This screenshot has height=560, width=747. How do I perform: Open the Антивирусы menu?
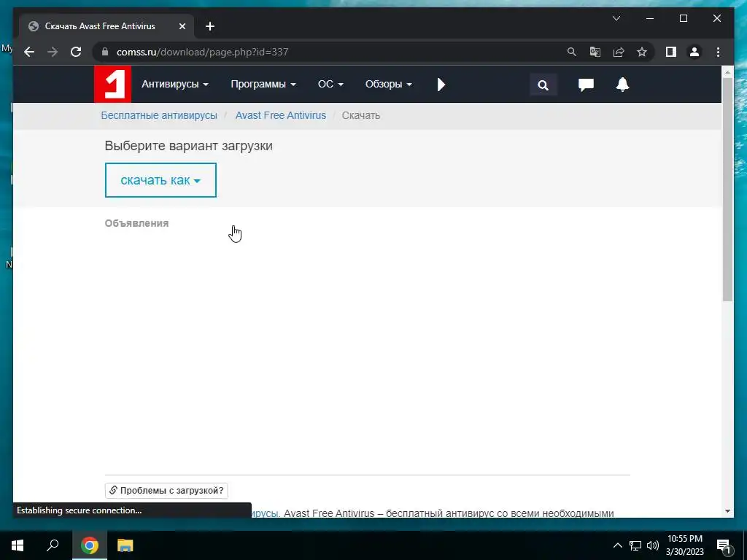coord(175,85)
